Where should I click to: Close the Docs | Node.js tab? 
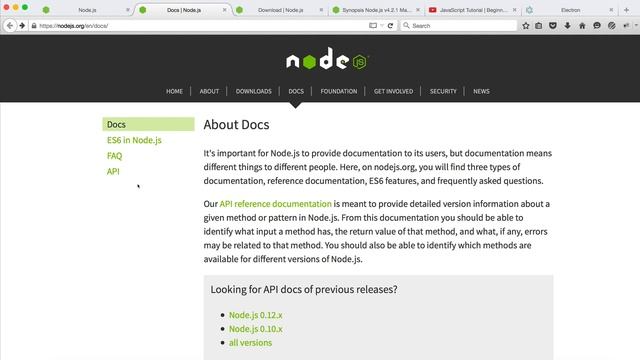[224, 10]
